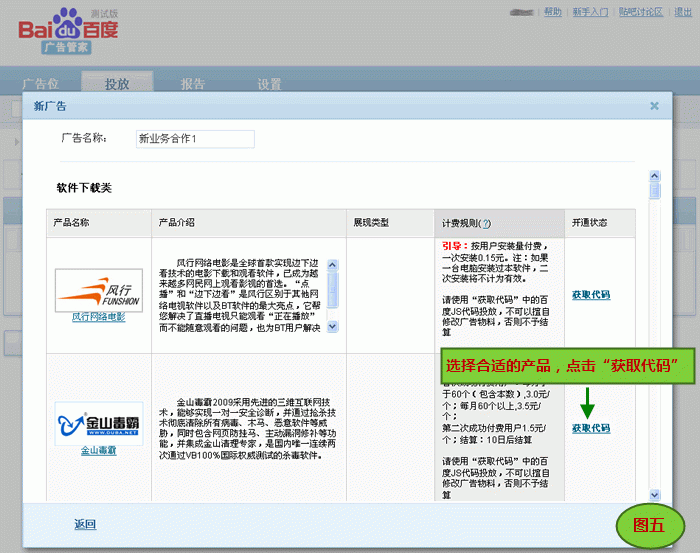Image resolution: width=700 pixels, height=553 pixels.
Task: Open the 新手入门 link
Action: point(590,12)
